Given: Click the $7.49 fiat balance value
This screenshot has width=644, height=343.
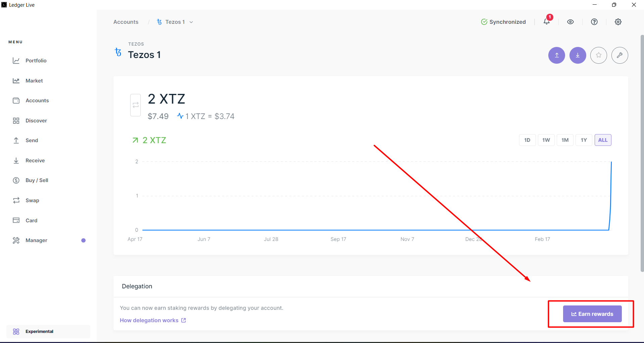Looking at the screenshot, I should [x=158, y=116].
